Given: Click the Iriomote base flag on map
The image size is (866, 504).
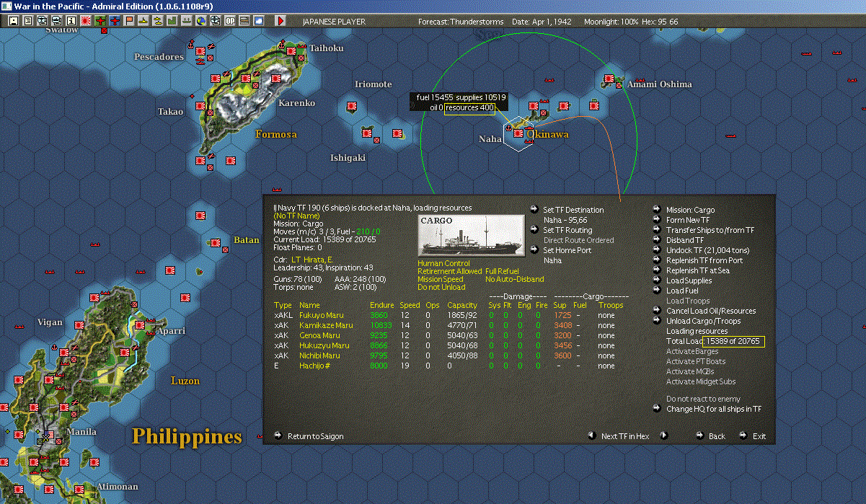Looking at the screenshot, I should click(353, 106).
